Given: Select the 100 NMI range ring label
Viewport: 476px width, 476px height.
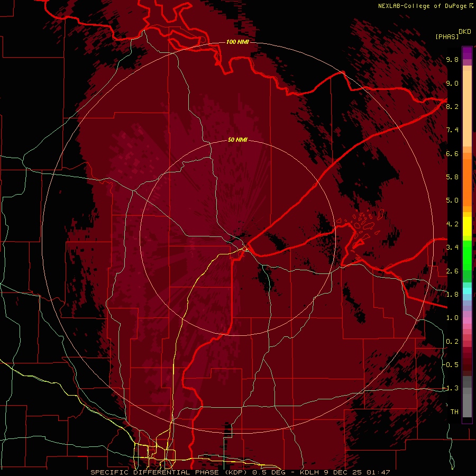Looking at the screenshot, I should click(x=237, y=42).
